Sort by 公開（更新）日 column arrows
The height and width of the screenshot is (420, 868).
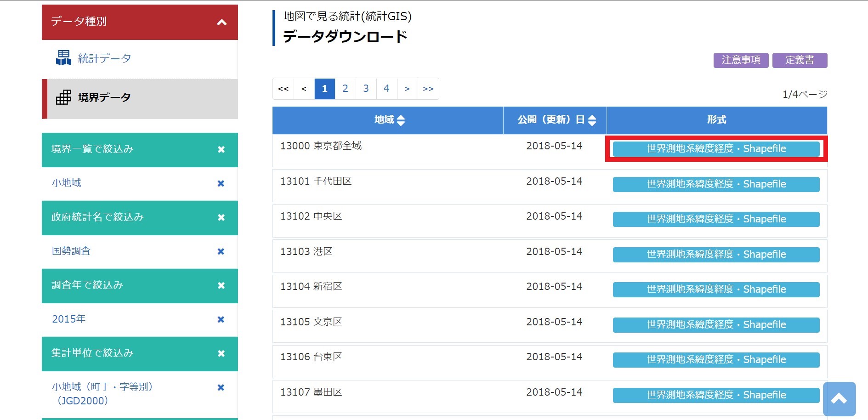[x=592, y=120]
